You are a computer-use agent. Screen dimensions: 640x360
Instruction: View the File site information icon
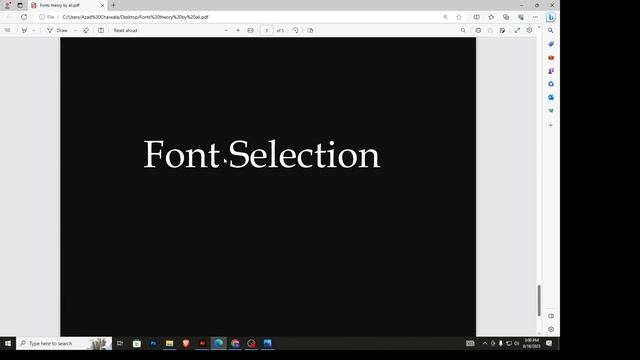(47, 17)
